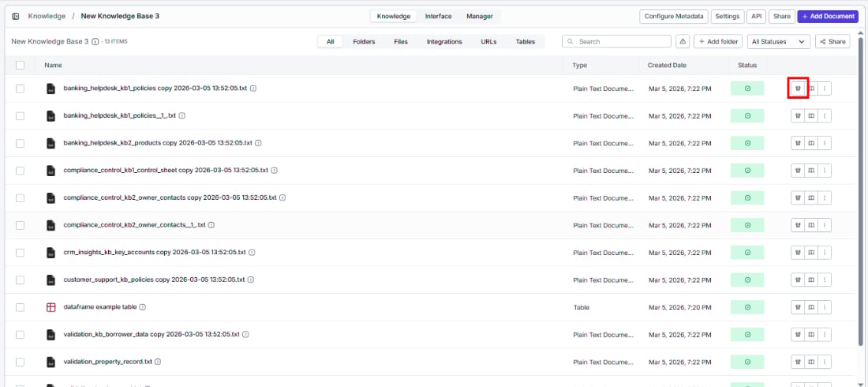The height and width of the screenshot is (387, 868).
Task: Click Configure Metadata button
Action: 674,16
